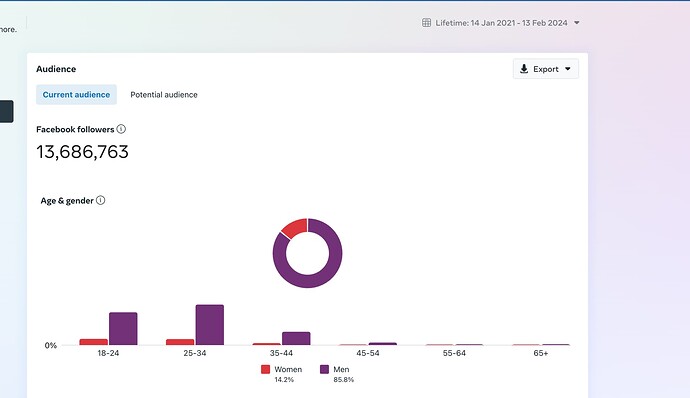Click the date range dropdown arrow
690x398 pixels.
tap(576, 23)
